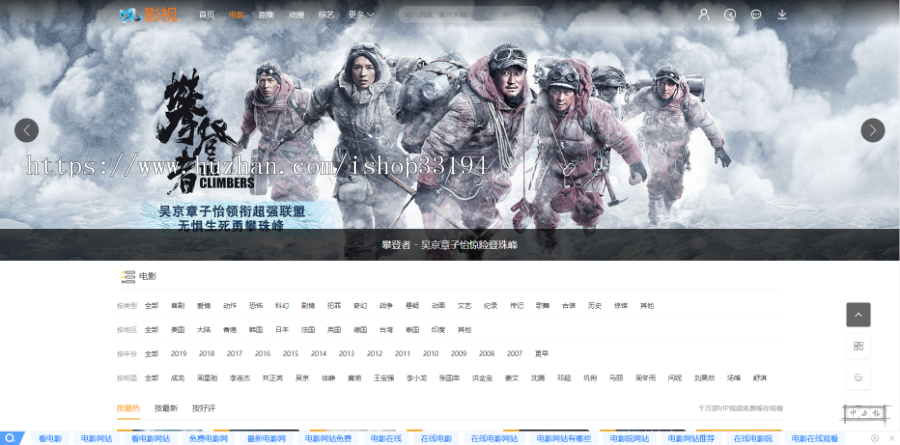Click the header search input field
This screenshot has height=445, width=900.
click(471, 15)
